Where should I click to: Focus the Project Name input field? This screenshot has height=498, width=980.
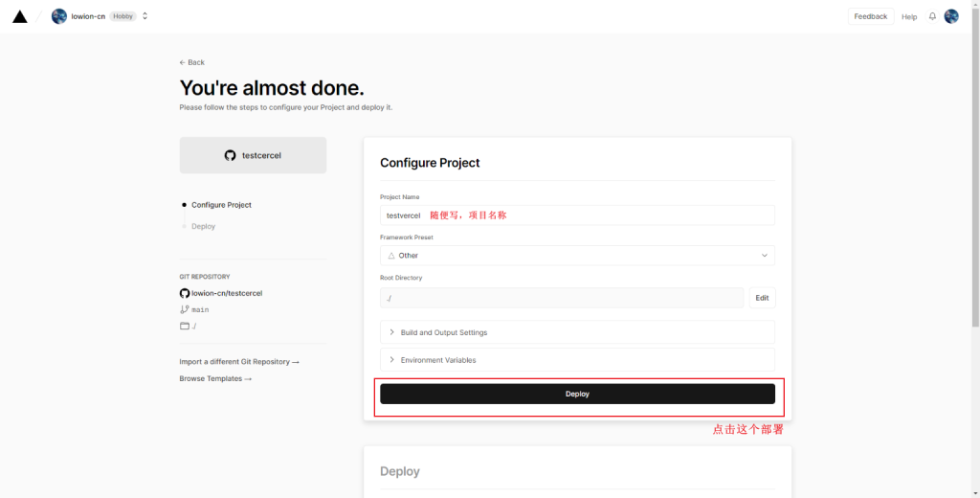coord(577,215)
